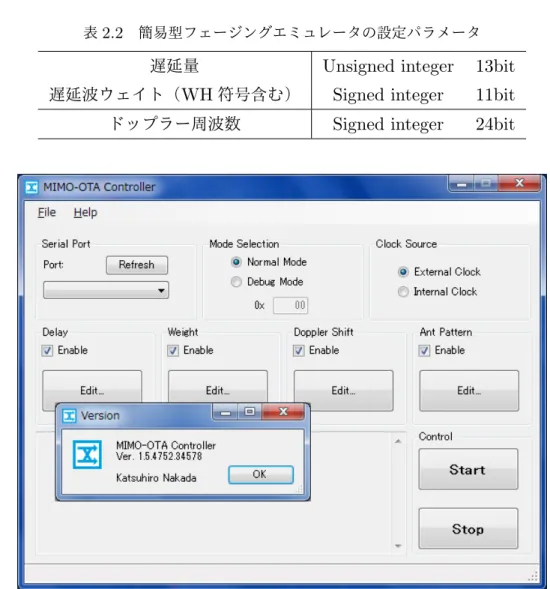The image size is (550, 589).
Task: Minimize the MIMO-OTA Controller window
Action: 461,184
